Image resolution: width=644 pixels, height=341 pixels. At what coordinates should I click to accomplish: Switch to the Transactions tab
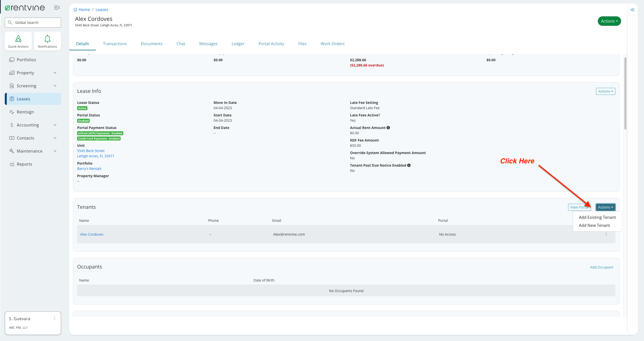click(115, 43)
